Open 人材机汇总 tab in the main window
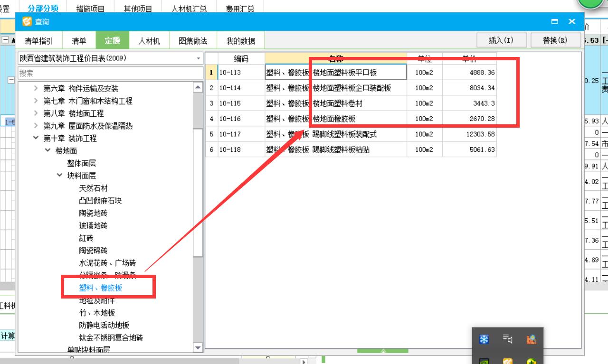The height and width of the screenshot is (364, 608). tap(189, 9)
